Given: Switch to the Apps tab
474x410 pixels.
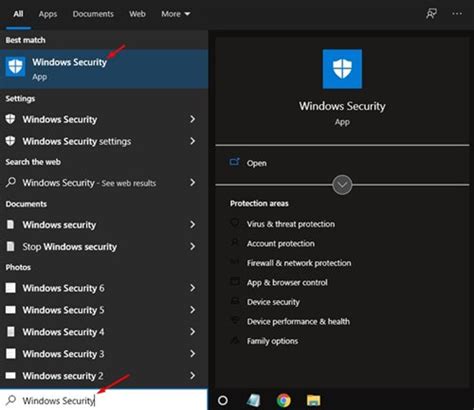Looking at the screenshot, I should 48,14.
